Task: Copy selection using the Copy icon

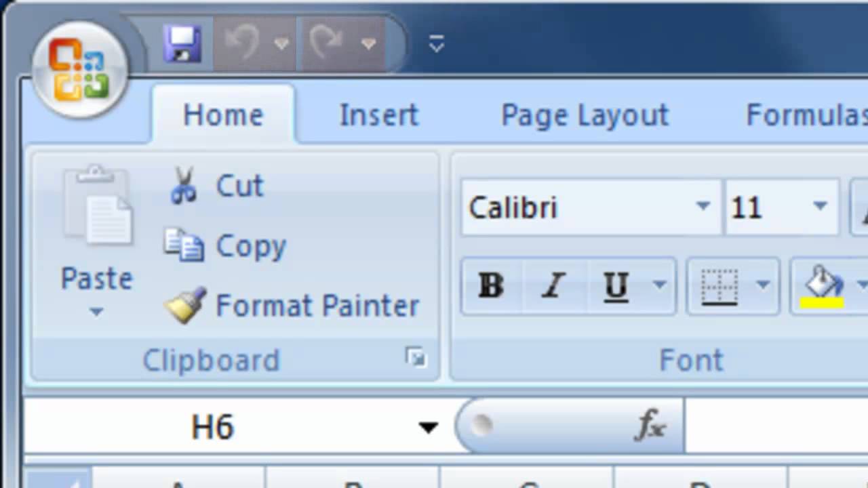Action: pyautogui.click(x=184, y=245)
